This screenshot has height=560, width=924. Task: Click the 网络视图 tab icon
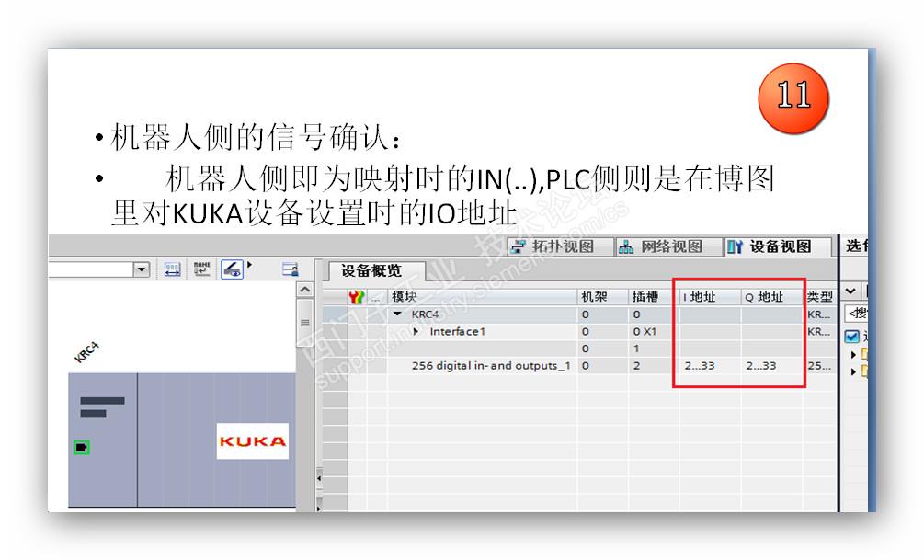coord(626,246)
